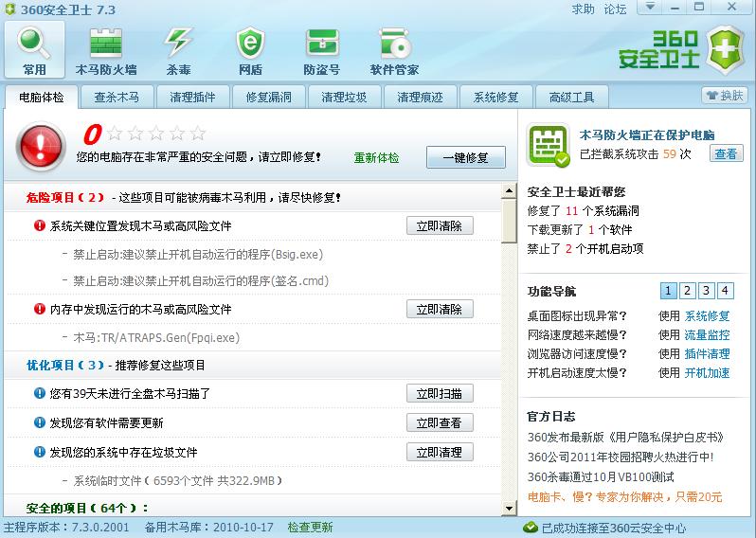Viewport: 756px width, 538px height.
Task: Open the 系统修复 link under 功能导航
Action: (x=707, y=315)
